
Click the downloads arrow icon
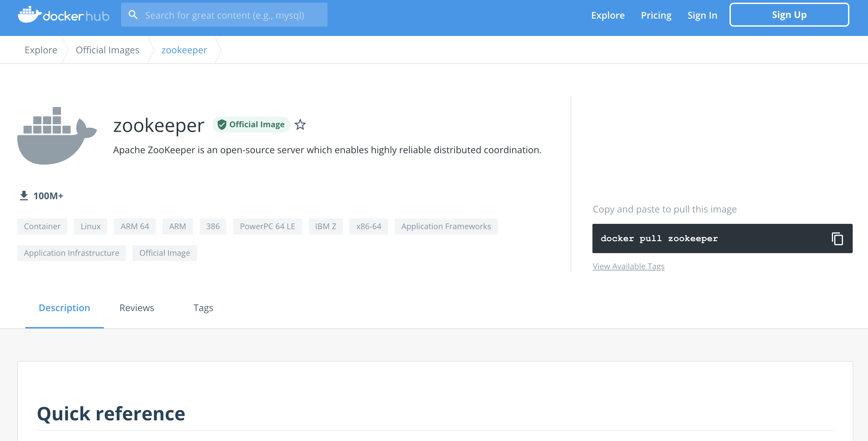[x=24, y=196]
